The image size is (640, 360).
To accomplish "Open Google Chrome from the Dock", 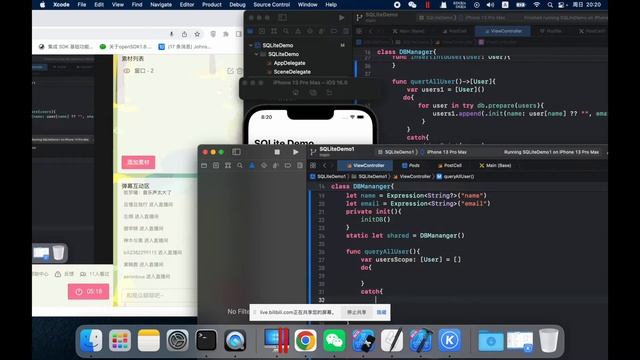I will click(305, 340).
